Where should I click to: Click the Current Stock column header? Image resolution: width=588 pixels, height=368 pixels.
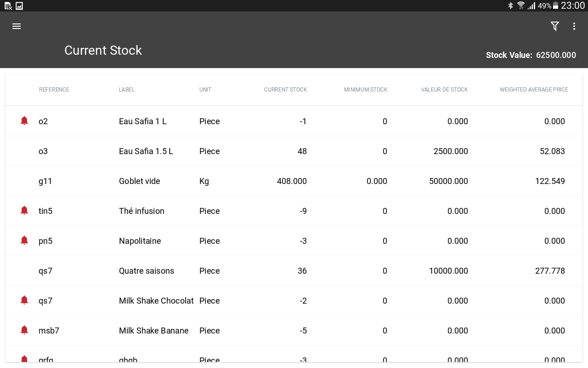285,90
